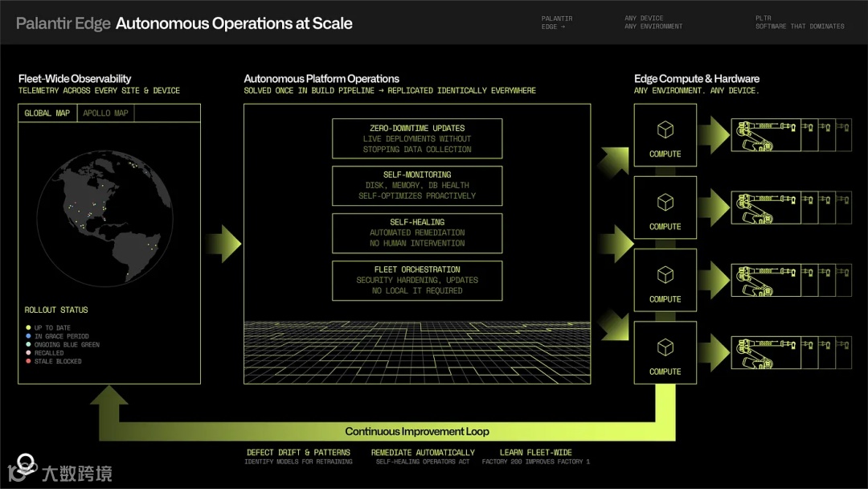Click the FACTORY 200 IMPROVES FACTORY 1 caption
The width and height of the screenshot is (868, 489).
click(x=536, y=462)
